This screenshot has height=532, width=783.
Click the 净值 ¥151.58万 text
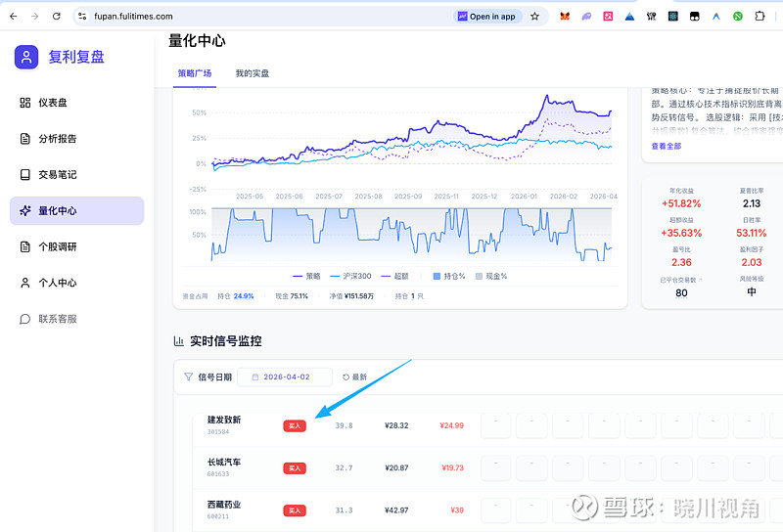351,296
